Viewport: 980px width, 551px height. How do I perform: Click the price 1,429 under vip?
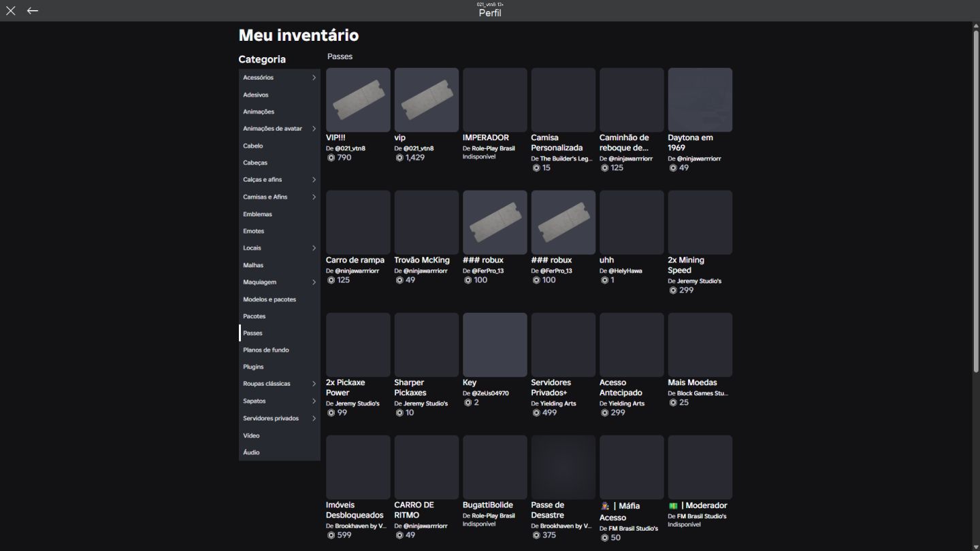pos(415,158)
